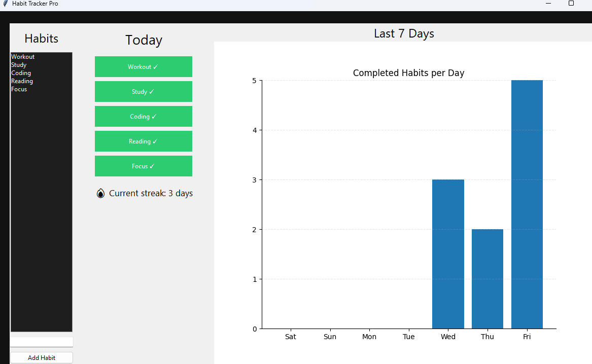
Task: Click the Add Habit button
Action: pyautogui.click(x=42, y=357)
